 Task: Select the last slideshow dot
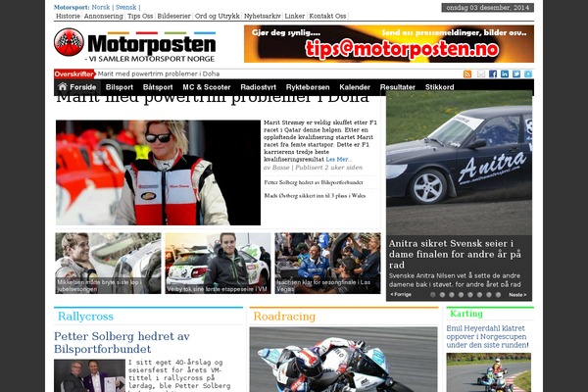498,295
